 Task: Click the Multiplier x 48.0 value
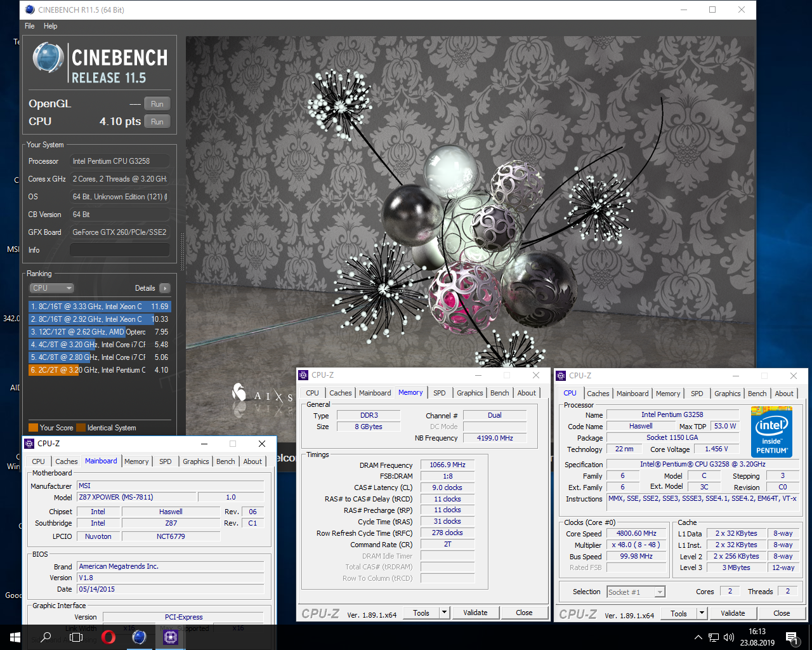[x=636, y=545]
